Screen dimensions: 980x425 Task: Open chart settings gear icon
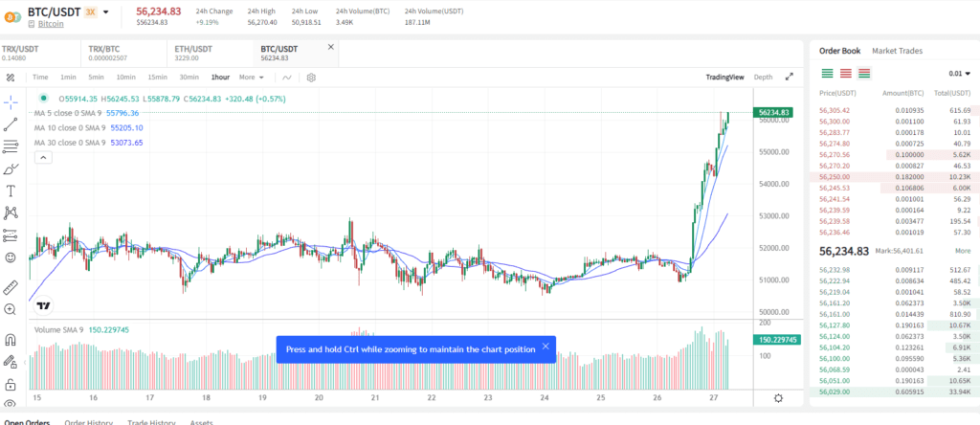point(311,77)
